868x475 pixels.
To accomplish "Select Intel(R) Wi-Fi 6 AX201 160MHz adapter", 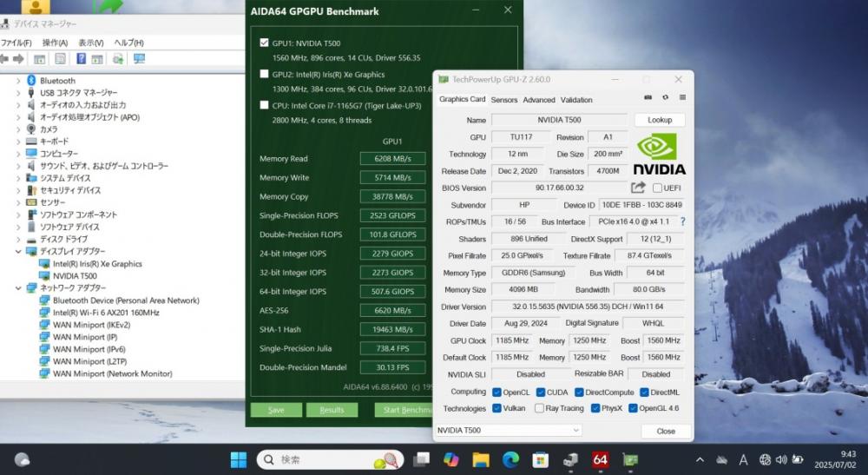I will coord(106,313).
